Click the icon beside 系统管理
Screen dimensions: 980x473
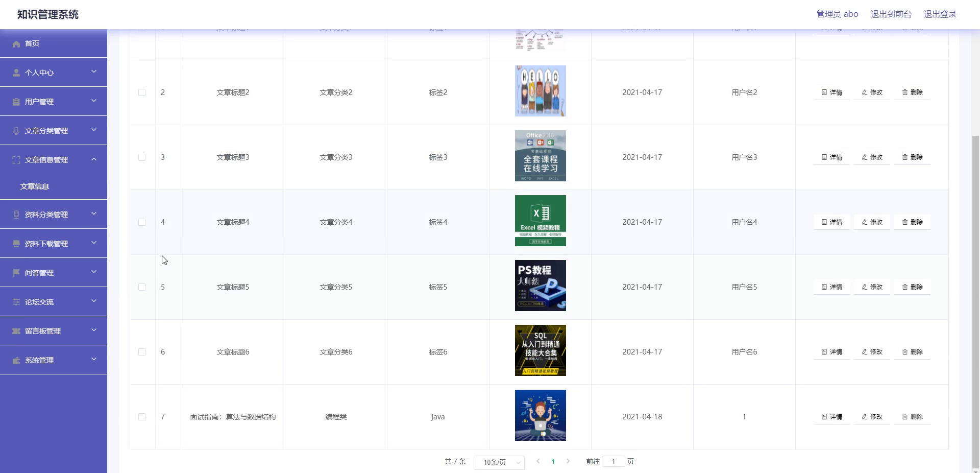click(16, 361)
